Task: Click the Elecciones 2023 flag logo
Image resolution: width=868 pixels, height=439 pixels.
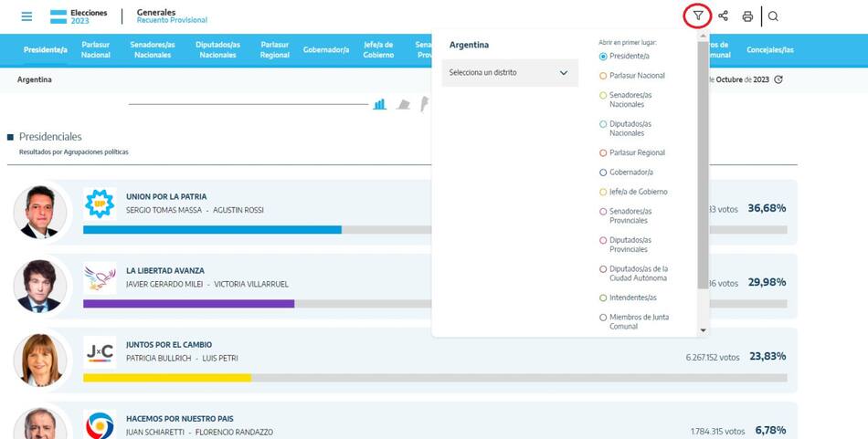Action: point(58,16)
